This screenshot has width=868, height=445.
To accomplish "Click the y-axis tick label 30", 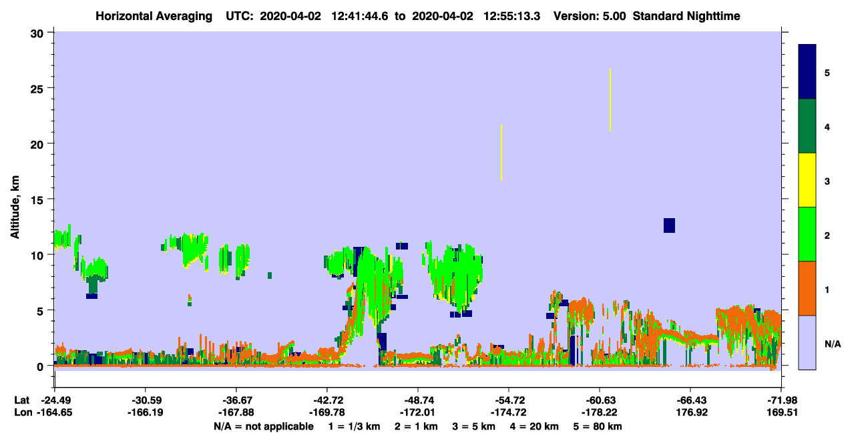I will (38, 33).
